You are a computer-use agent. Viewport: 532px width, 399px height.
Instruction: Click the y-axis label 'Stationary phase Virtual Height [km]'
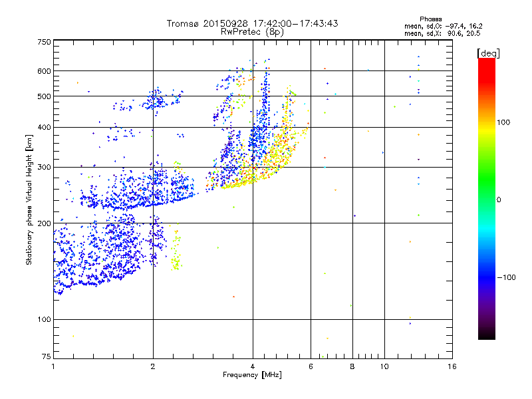pyautogui.click(x=29, y=199)
